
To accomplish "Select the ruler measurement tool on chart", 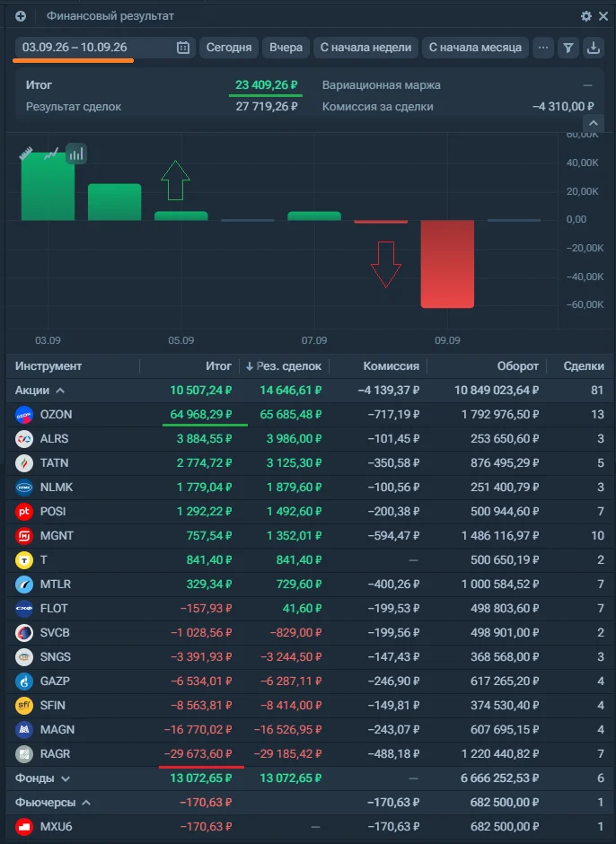I will pos(26,154).
